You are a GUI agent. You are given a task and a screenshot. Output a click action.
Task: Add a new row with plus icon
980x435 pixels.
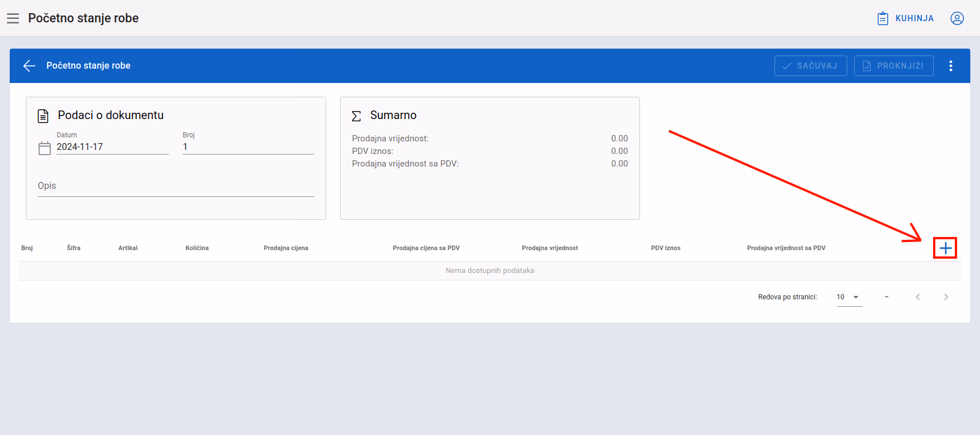(946, 248)
